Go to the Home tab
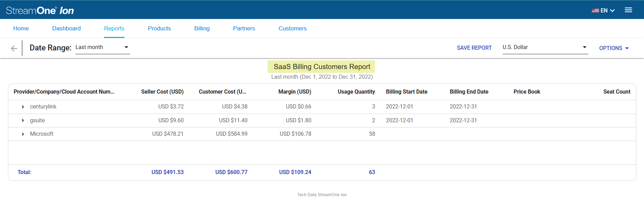The height and width of the screenshot is (210, 644). point(21,28)
